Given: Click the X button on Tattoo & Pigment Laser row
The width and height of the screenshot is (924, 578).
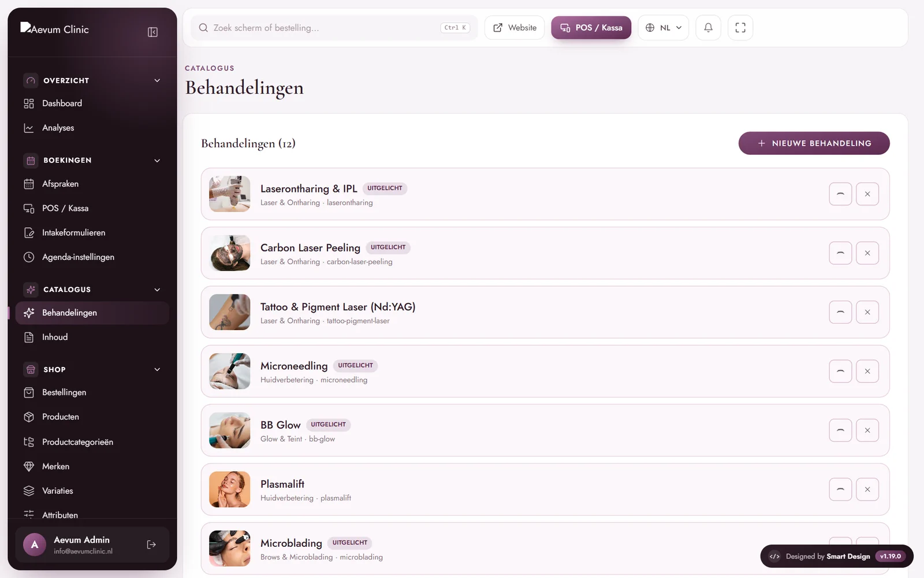Looking at the screenshot, I should click(867, 312).
